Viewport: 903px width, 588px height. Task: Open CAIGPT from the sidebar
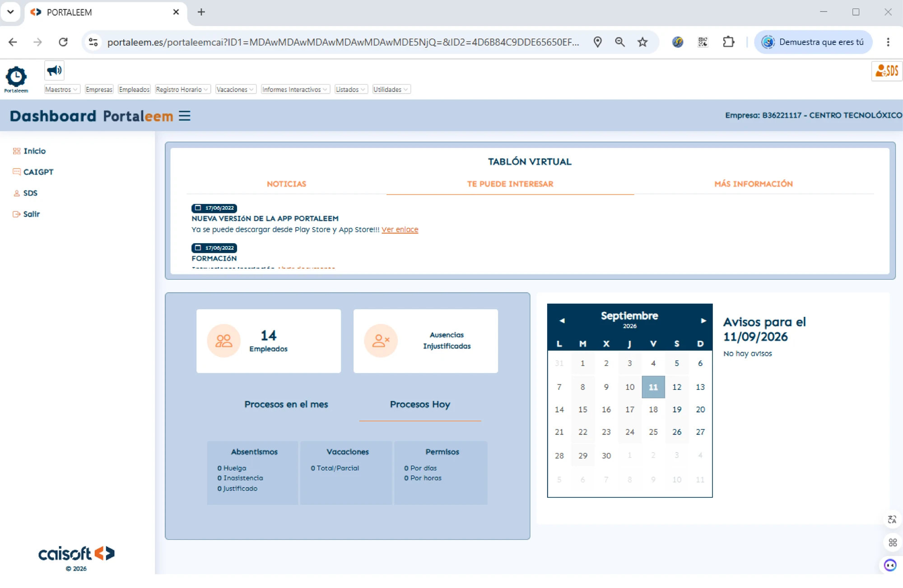pyautogui.click(x=33, y=172)
